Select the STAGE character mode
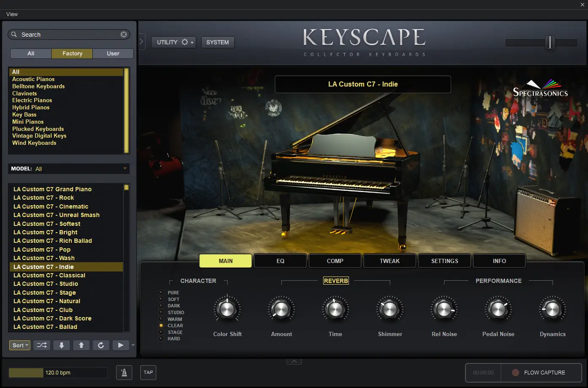 click(161, 332)
